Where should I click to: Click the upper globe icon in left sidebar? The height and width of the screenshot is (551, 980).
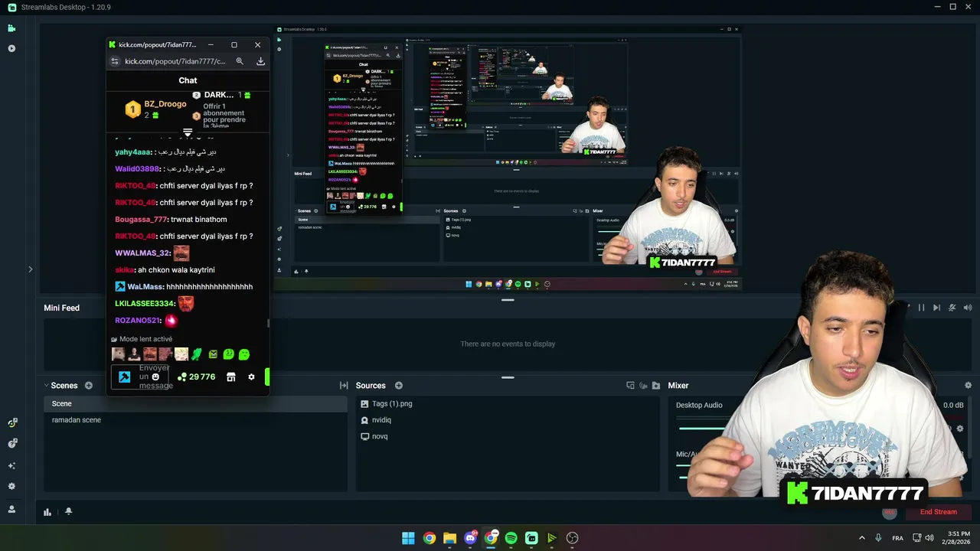pos(12,422)
